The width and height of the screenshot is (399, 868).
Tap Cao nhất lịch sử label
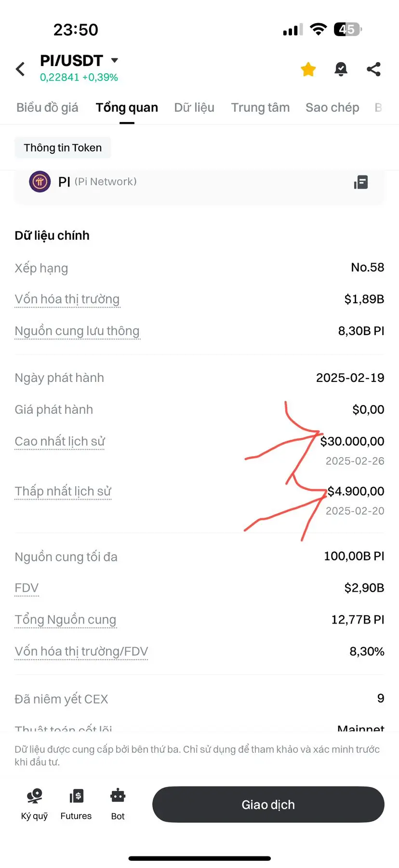(60, 441)
